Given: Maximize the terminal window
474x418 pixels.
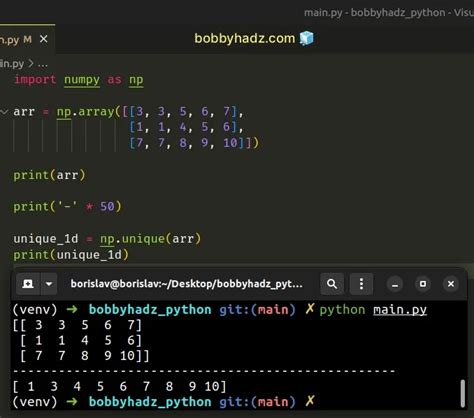Looking at the screenshot, I should 423,284.
